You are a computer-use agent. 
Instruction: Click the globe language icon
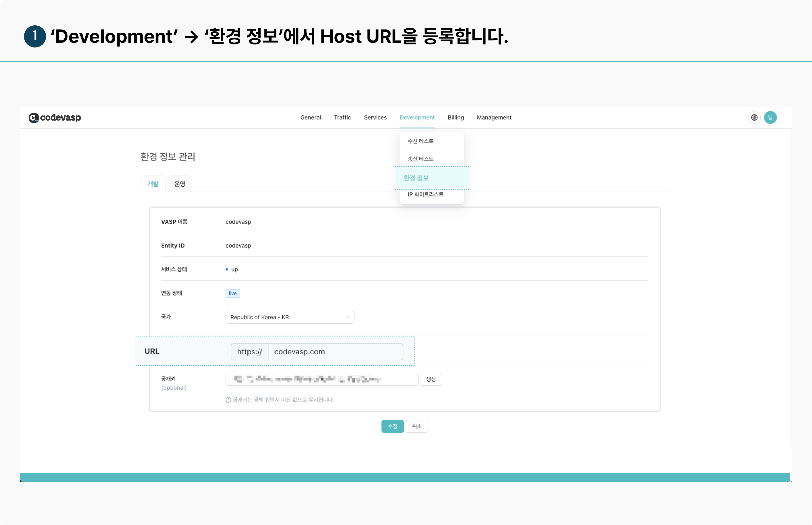coord(754,118)
